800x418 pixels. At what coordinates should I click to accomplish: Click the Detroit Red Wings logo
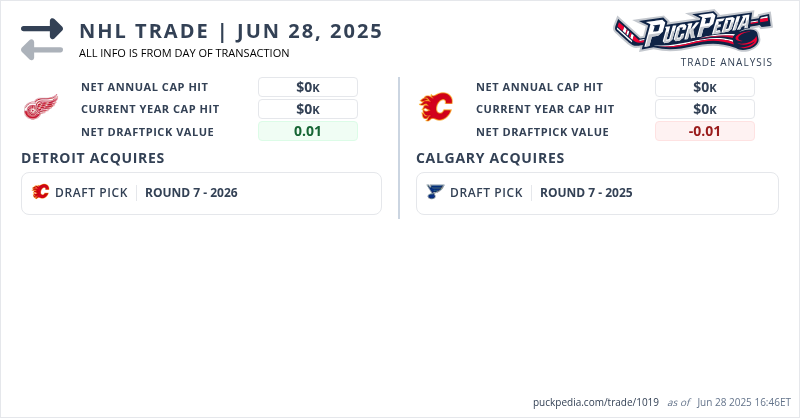41,107
